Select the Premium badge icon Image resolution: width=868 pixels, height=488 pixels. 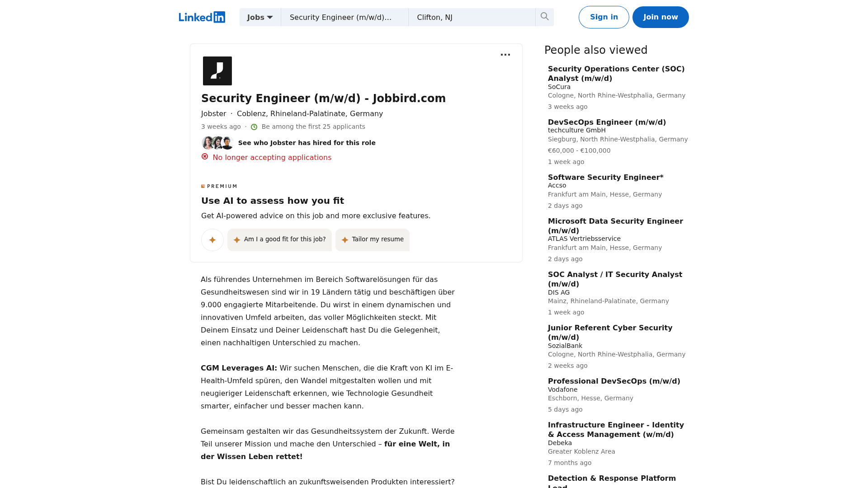[203, 186]
